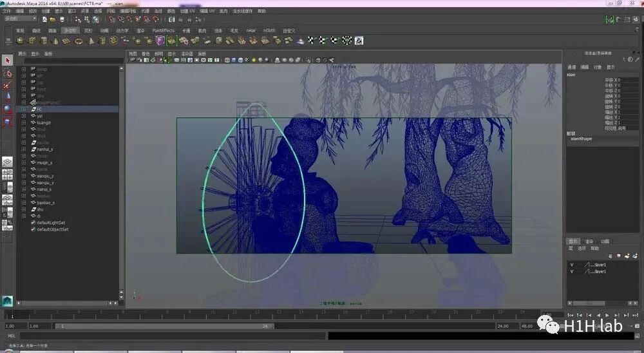Open the 选项 menu in the layer editor
This screenshot has width=644, height=353.
[582, 248]
